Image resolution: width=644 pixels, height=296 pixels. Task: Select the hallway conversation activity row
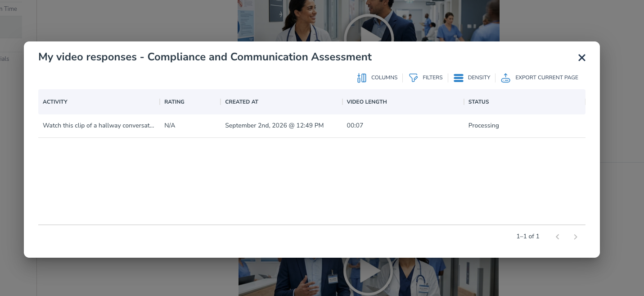pyautogui.click(x=311, y=126)
